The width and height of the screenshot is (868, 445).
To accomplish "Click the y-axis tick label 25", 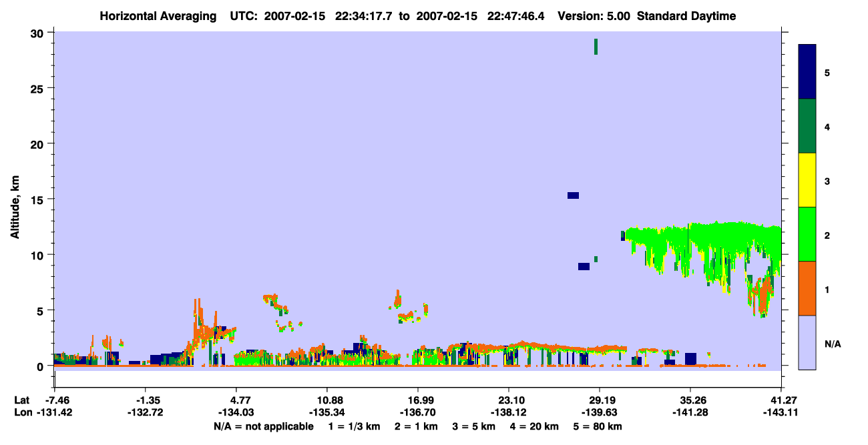I will point(39,89).
